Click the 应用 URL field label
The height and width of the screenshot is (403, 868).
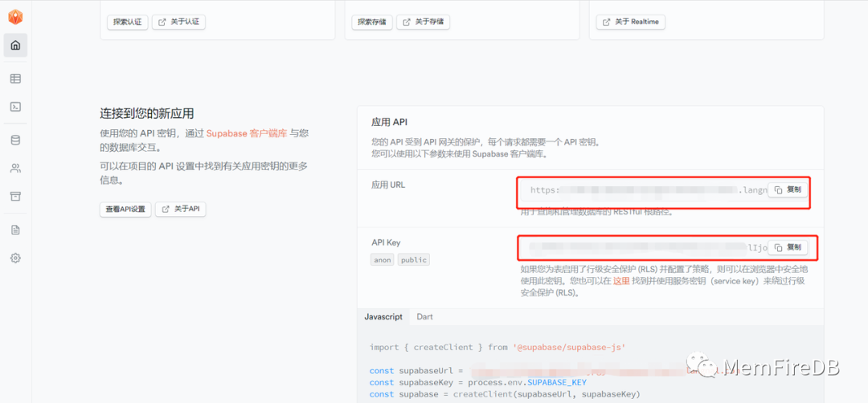click(388, 185)
